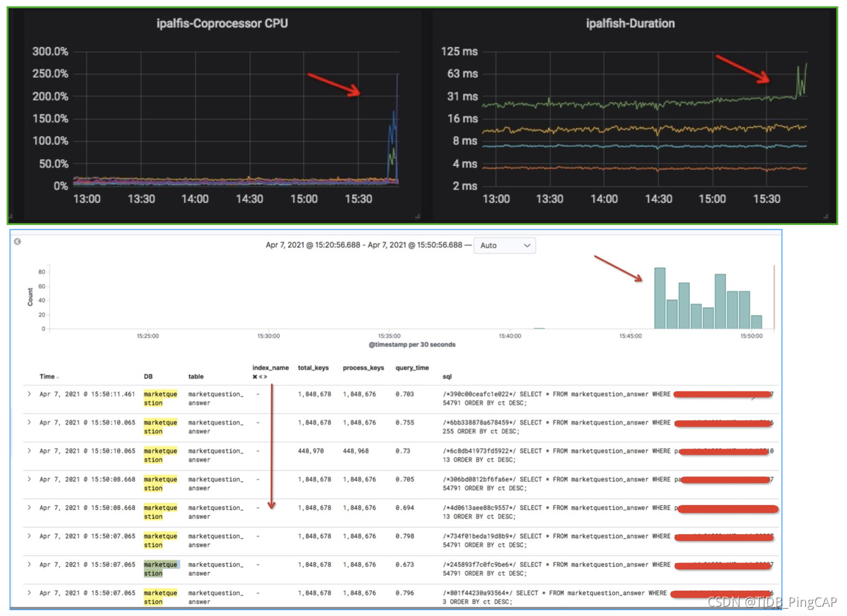The image size is (847, 616).
Task: Remove the index_name column with its x icon
Action: (255, 376)
